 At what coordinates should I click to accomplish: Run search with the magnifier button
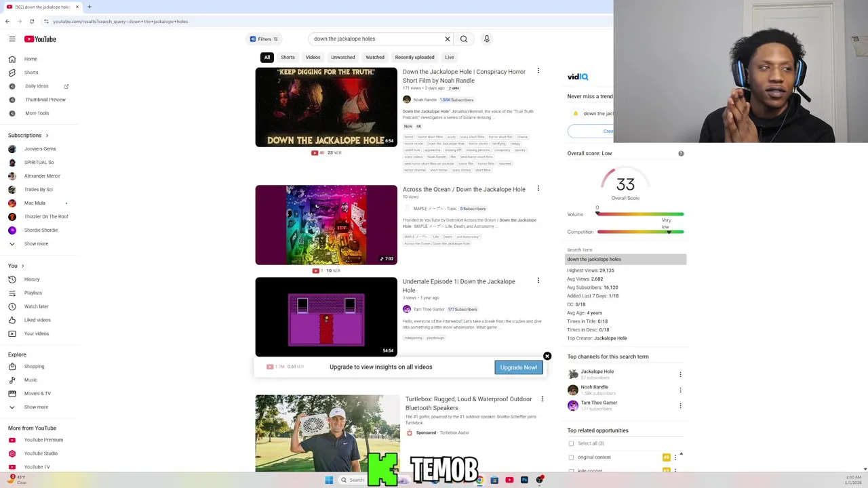pos(464,39)
